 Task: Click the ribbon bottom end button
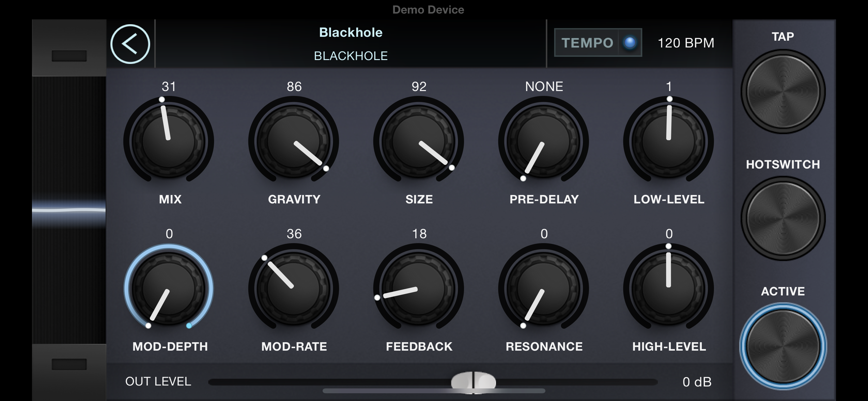point(69,364)
